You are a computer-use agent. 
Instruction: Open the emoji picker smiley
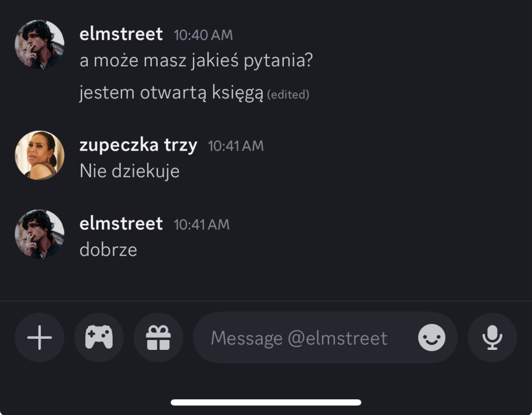point(431,338)
